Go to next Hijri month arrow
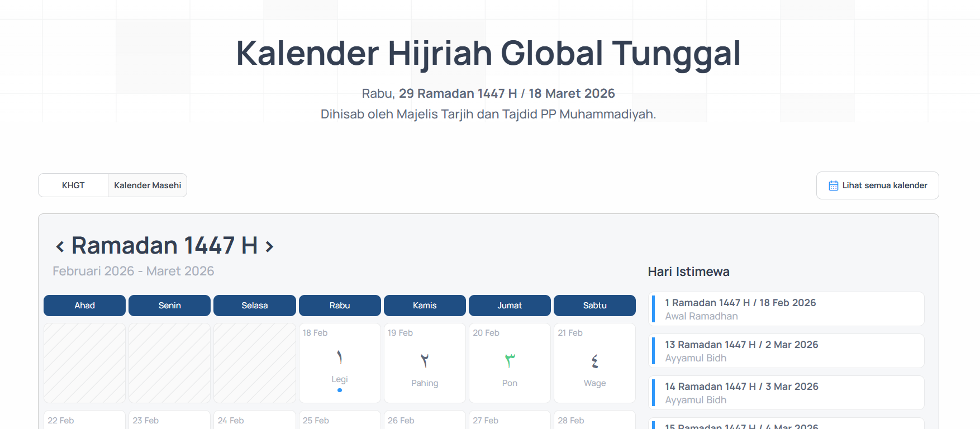This screenshot has width=980, height=429. pos(269,246)
